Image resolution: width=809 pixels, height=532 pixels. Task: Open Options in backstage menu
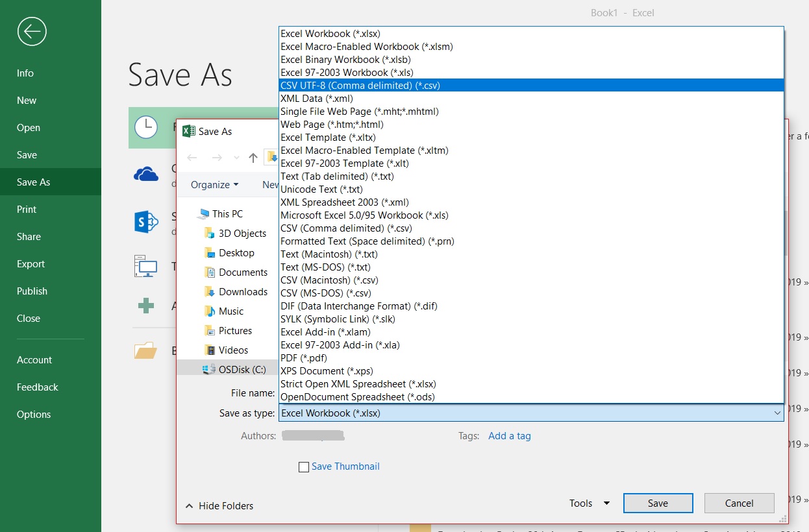51,415
